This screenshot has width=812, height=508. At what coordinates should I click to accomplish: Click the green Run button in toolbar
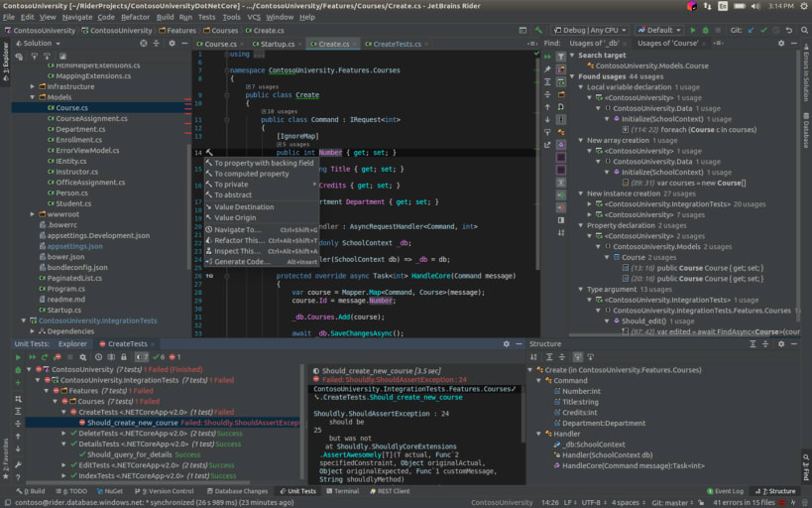coord(692,30)
